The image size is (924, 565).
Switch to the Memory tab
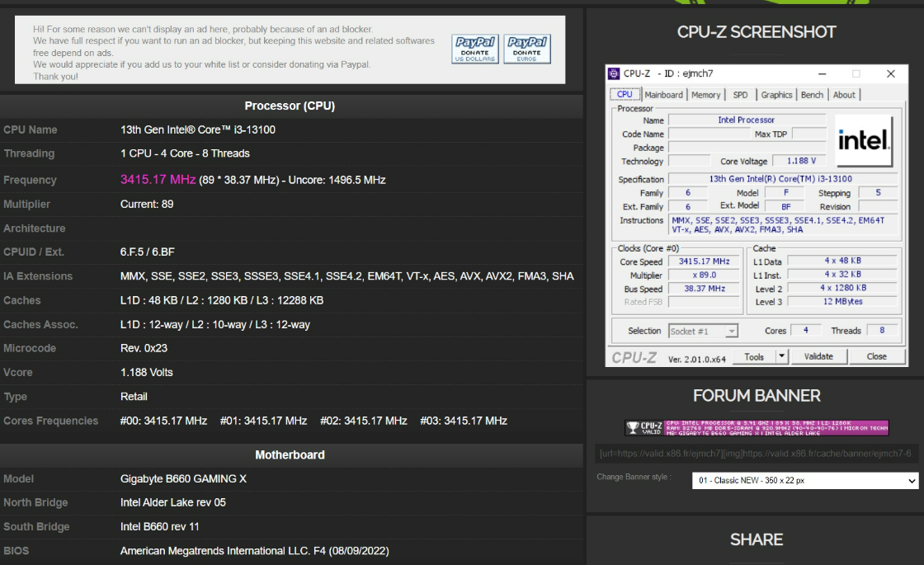(x=705, y=95)
